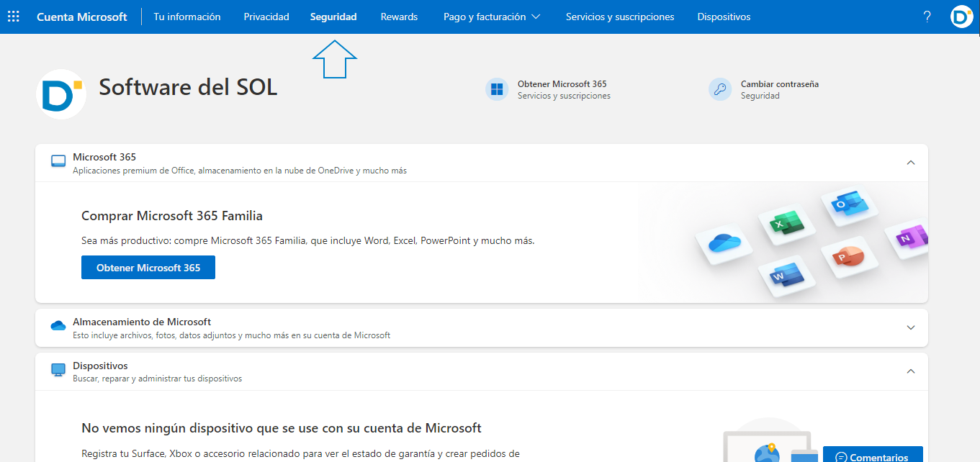Open the Privacidad tab
Viewport: 980px width, 462px height.
tap(266, 17)
